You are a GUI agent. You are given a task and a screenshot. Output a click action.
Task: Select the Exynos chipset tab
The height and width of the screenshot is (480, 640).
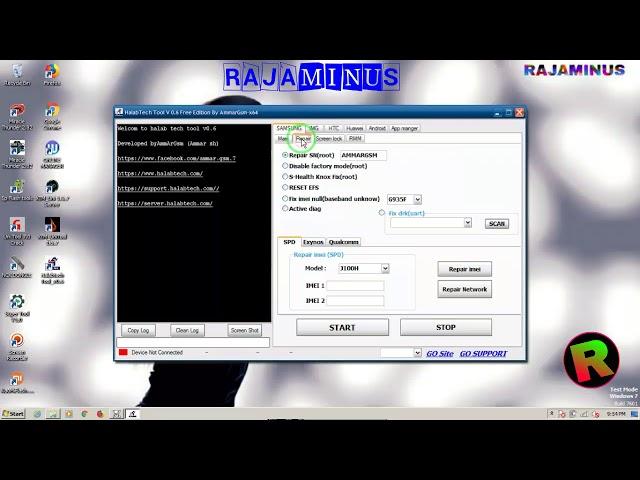(x=313, y=242)
